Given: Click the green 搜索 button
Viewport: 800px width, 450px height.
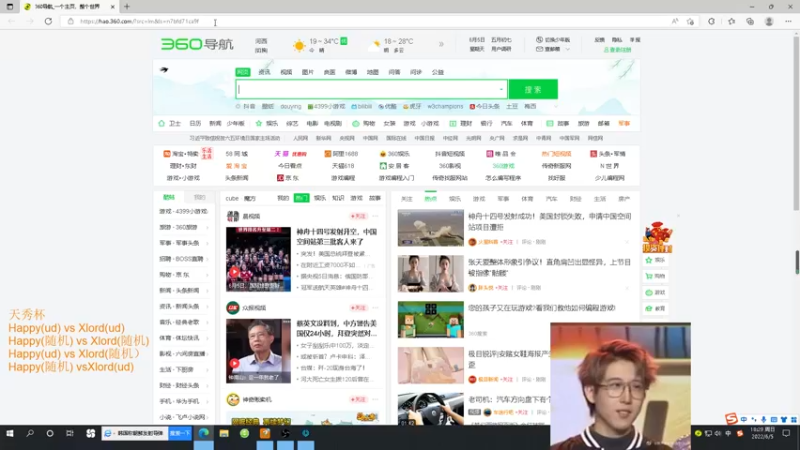Looking at the screenshot, I should [x=533, y=89].
